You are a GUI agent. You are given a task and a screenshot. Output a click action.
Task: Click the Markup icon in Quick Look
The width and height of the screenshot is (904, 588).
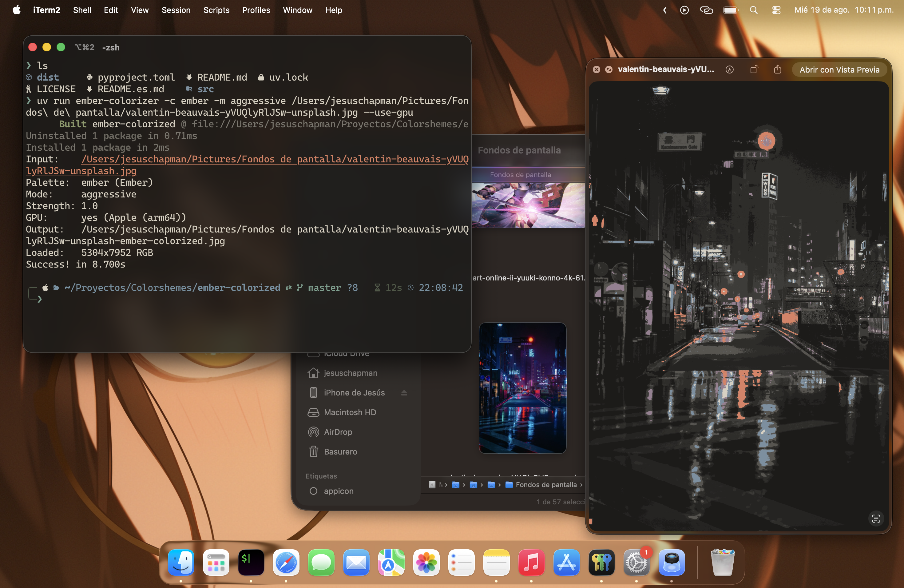729,70
